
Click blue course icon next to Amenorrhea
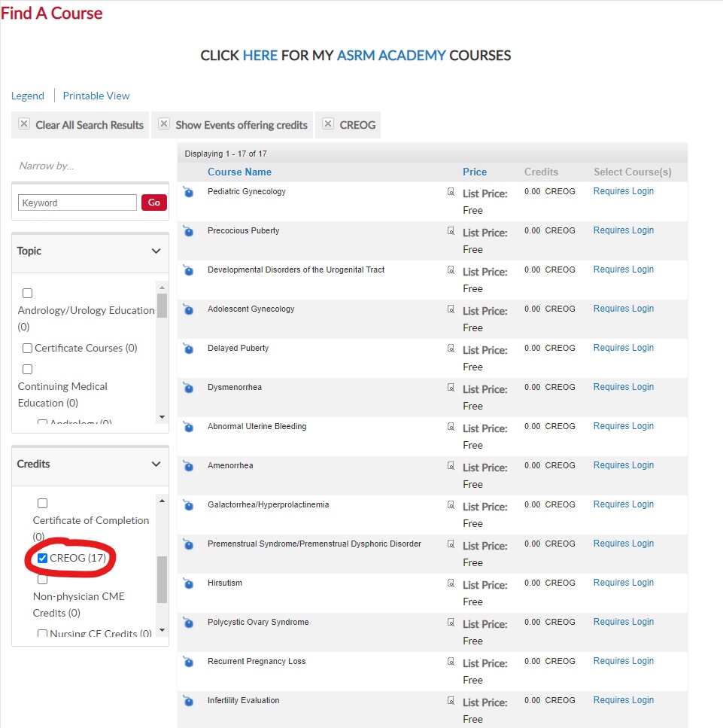click(x=188, y=466)
